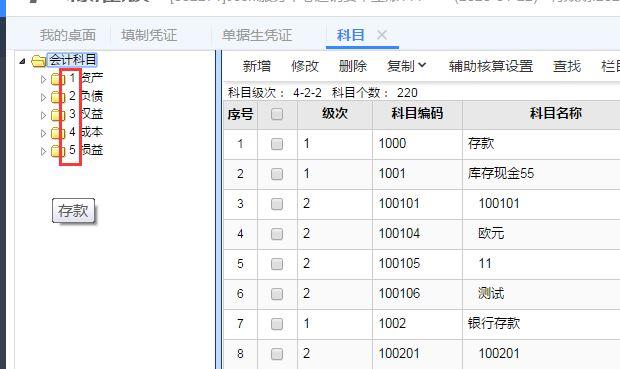620x369 pixels.
Task: Click the folder icon beside 5 损益
Action: tap(58, 151)
